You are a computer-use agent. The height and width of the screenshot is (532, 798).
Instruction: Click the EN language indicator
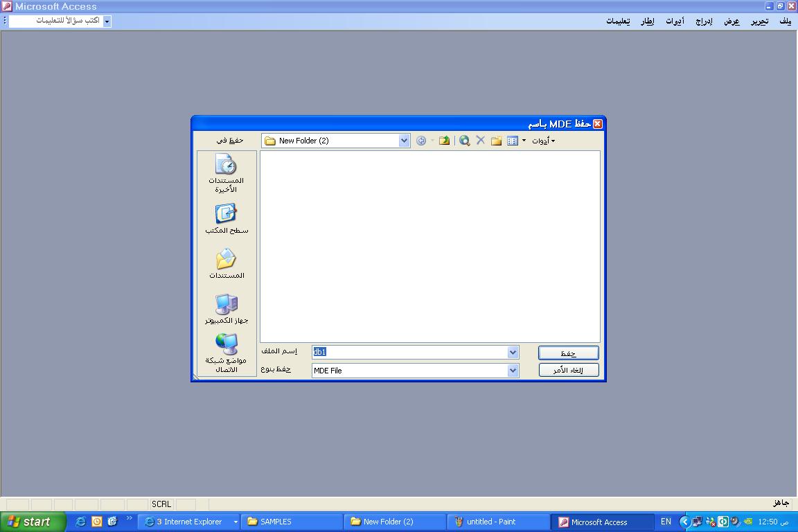(x=666, y=522)
